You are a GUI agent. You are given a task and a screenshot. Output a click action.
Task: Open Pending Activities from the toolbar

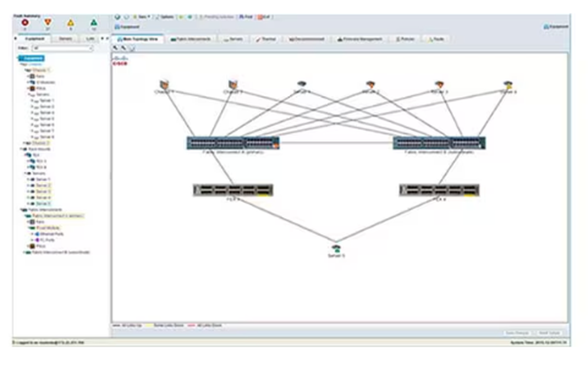(216, 17)
